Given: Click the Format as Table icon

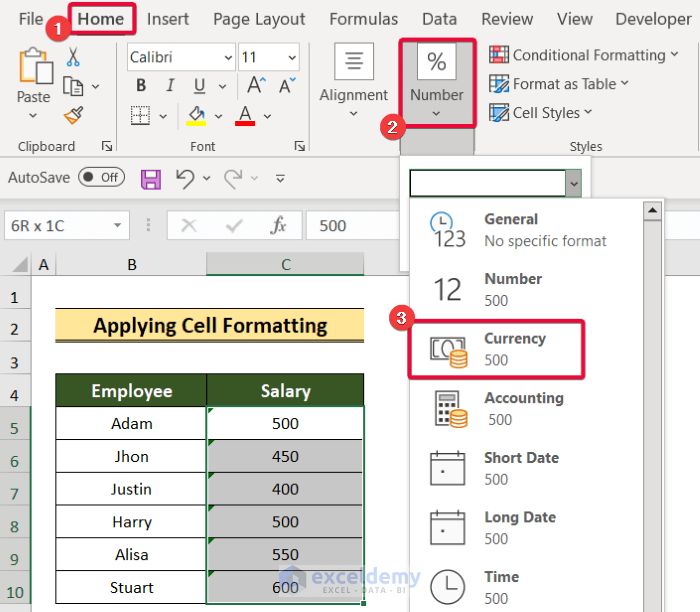Looking at the screenshot, I should point(499,83).
